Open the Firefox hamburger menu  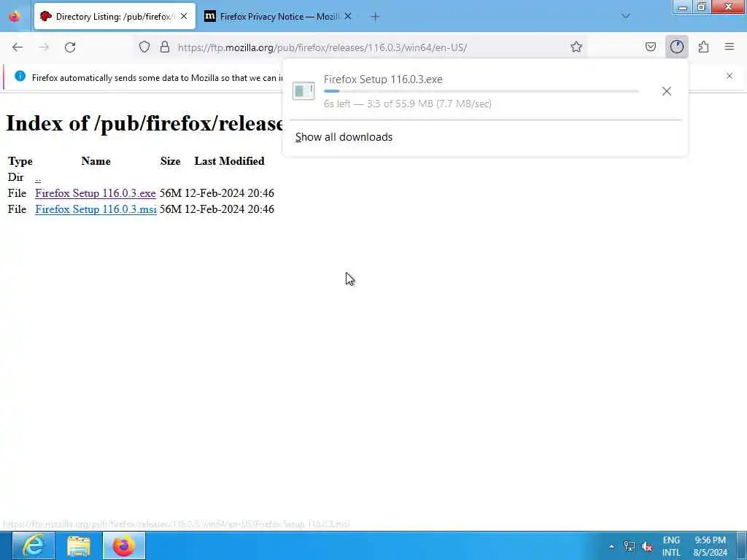click(x=729, y=47)
